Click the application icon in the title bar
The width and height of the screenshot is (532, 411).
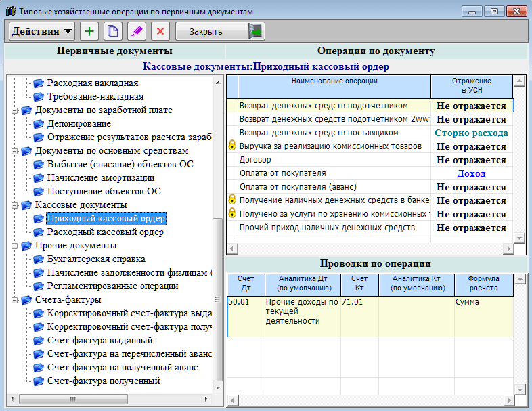click(12, 12)
